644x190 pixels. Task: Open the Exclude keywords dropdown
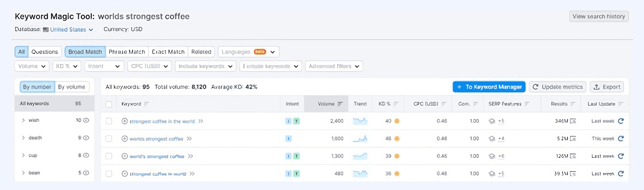(271, 66)
